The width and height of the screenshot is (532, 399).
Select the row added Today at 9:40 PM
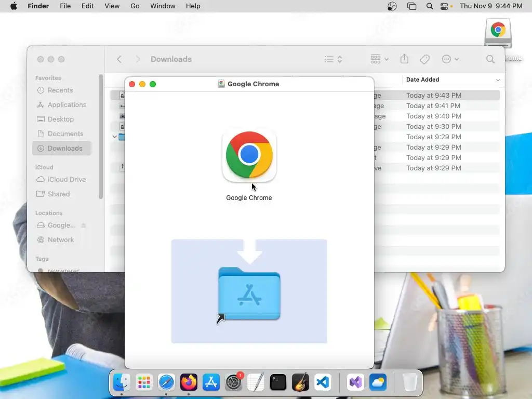[x=436, y=116]
